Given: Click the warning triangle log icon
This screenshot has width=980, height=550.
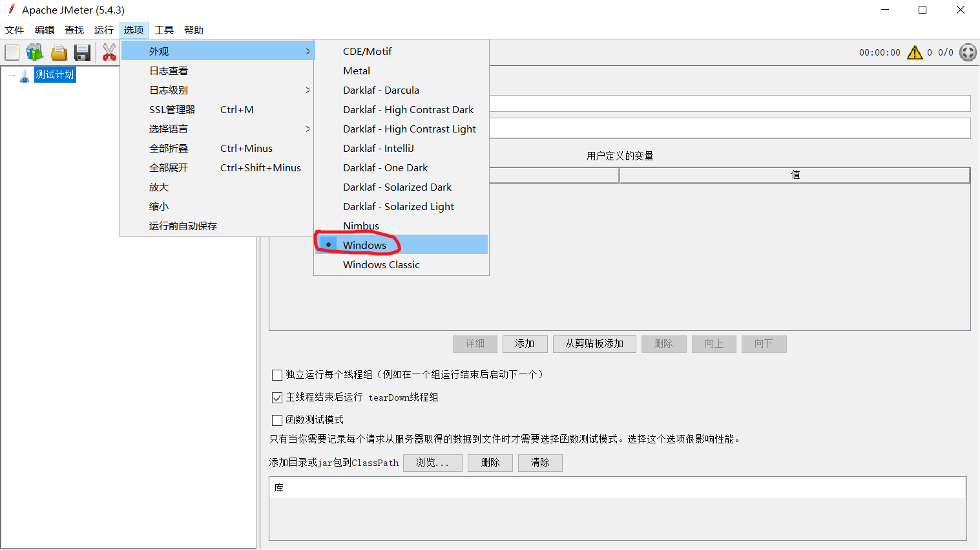Looking at the screenshot, I should click(x=915, y=52).
